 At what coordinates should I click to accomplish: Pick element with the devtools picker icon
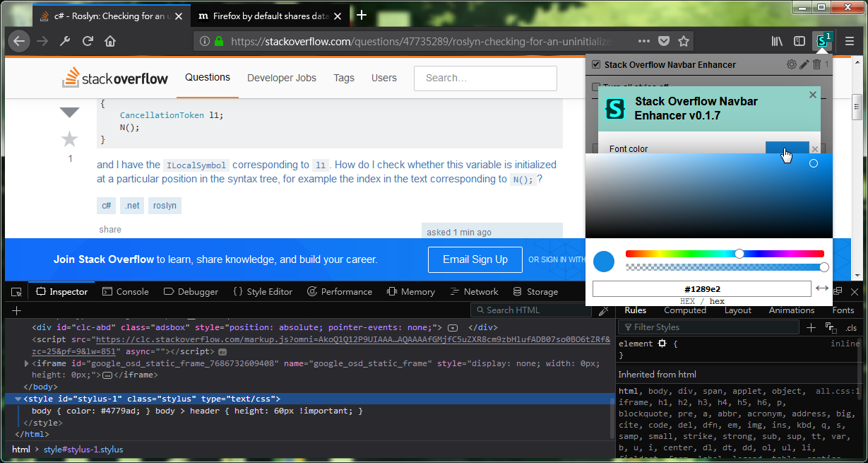[x=16, y=291]
